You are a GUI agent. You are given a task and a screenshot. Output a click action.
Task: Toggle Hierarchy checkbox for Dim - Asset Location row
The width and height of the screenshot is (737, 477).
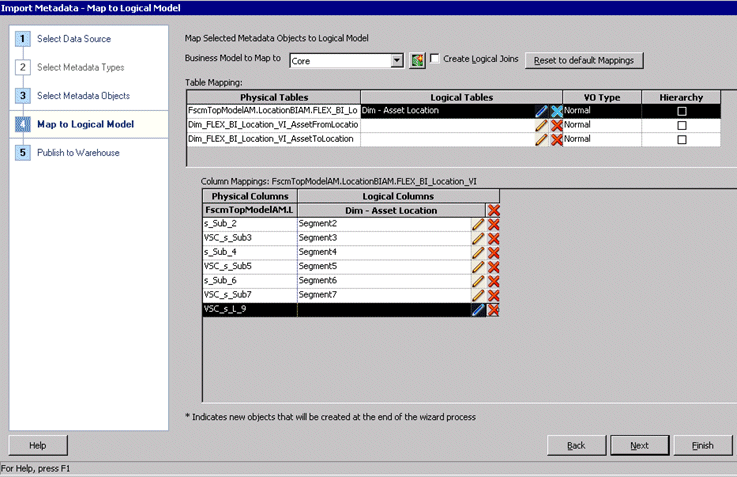[682, 111]
